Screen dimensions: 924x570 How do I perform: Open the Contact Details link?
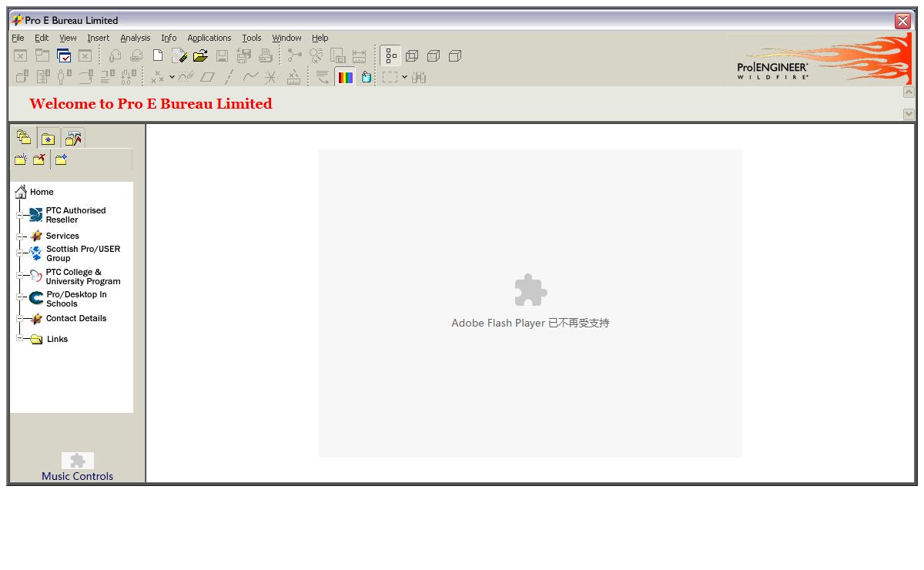click(76, 318)
